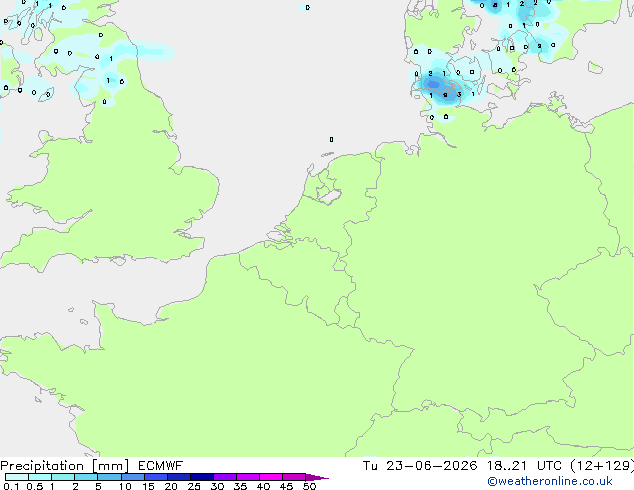
Task: Click the "18..21" time range text
Action: [507, 466]
